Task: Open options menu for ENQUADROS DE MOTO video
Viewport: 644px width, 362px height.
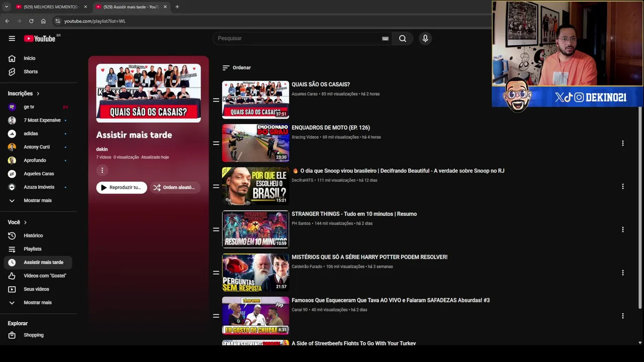Action: click(x=623, y=143)
